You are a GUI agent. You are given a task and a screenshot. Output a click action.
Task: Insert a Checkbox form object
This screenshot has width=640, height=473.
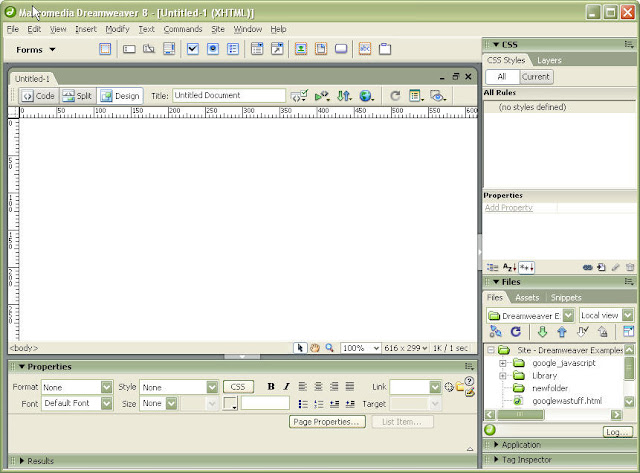coord(193,49)
